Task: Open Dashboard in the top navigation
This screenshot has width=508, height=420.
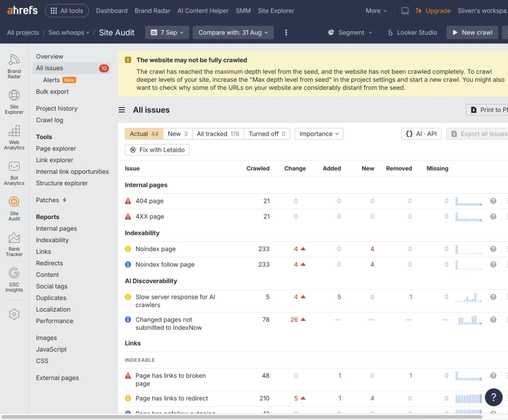Action: pos(112,11)
